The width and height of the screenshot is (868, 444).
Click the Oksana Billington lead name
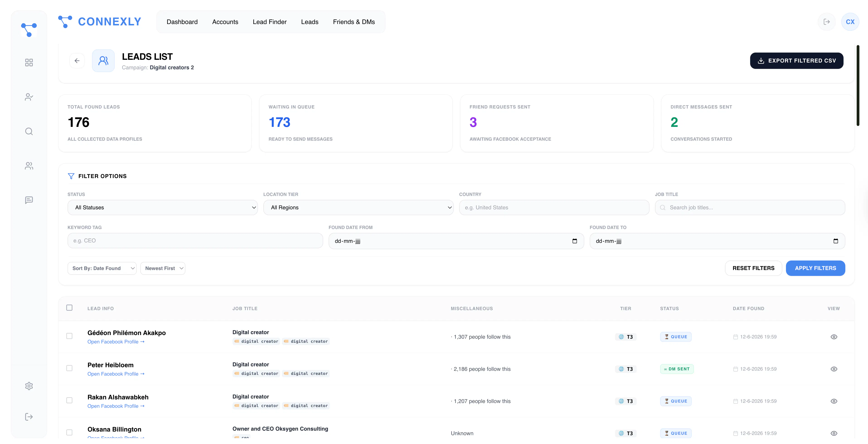coord(114,430)
